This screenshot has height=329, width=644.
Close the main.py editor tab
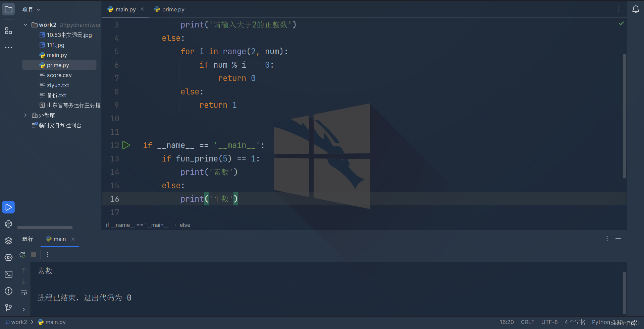click(x=142, y=9)
